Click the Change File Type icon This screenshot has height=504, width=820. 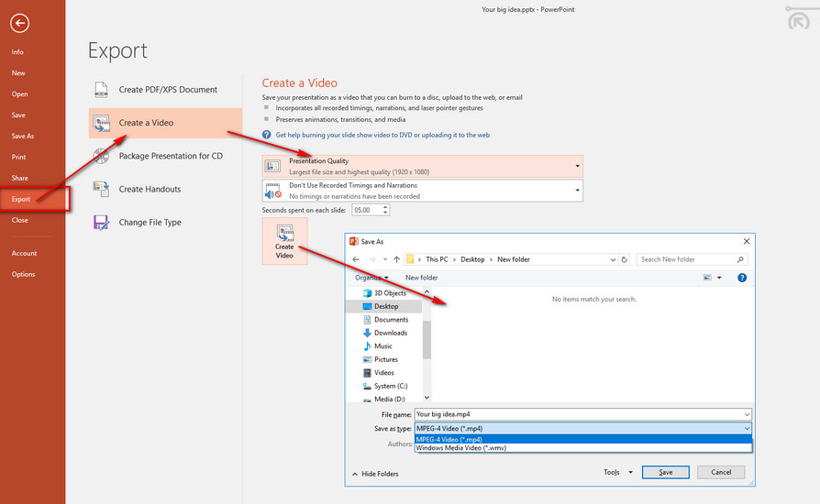[x=102, y=222]
